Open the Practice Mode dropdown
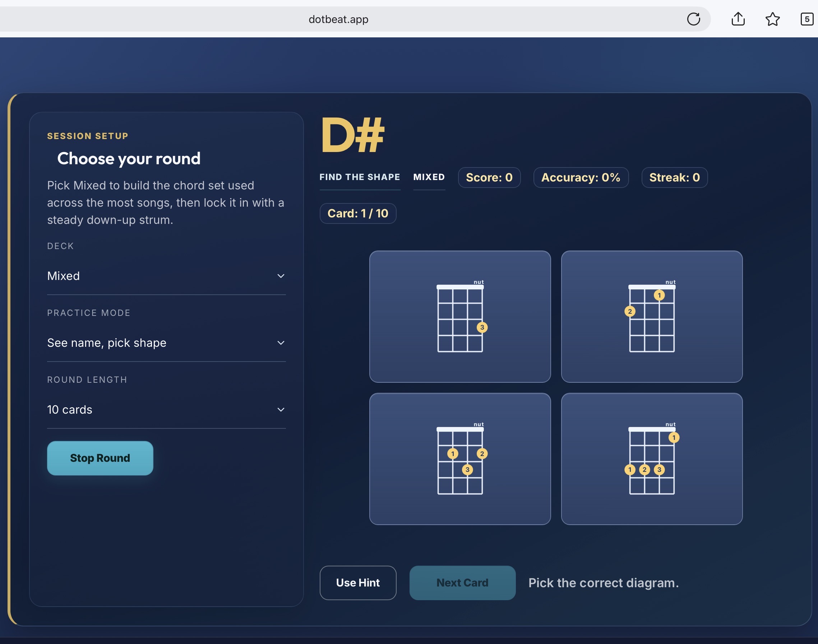This screenshot has width=818, height=644. 166,343
